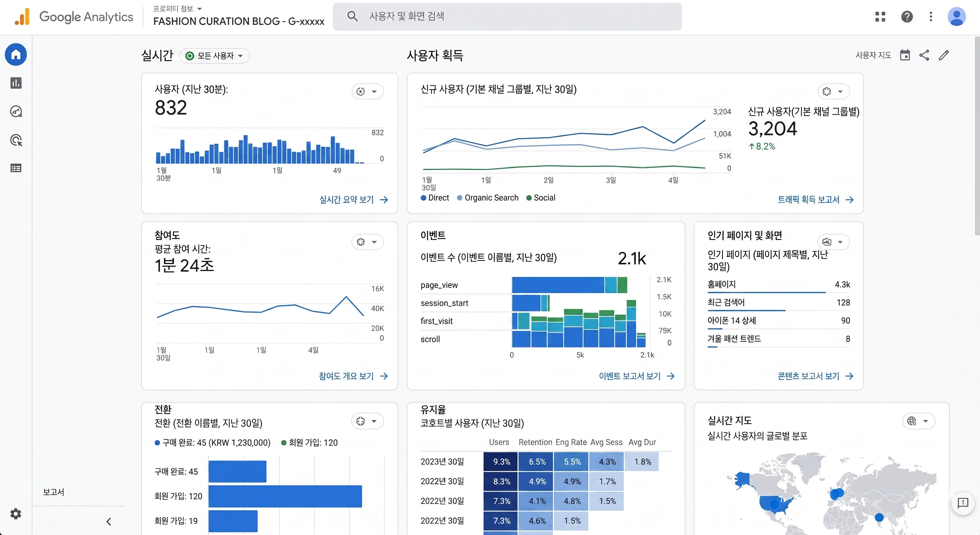Click the 9.3% retention cell
This screenshot has width=980, height=535.
point(501,462)
